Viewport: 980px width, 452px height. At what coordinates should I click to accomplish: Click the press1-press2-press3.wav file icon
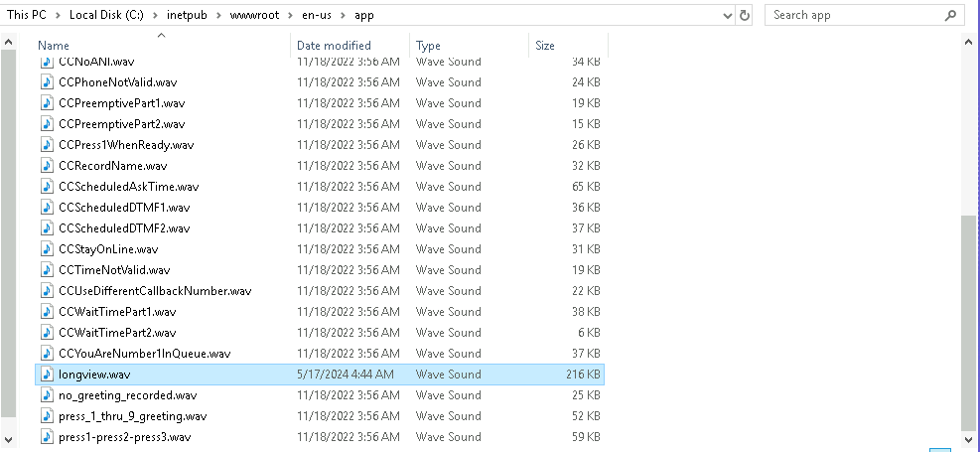click(47, 437)
